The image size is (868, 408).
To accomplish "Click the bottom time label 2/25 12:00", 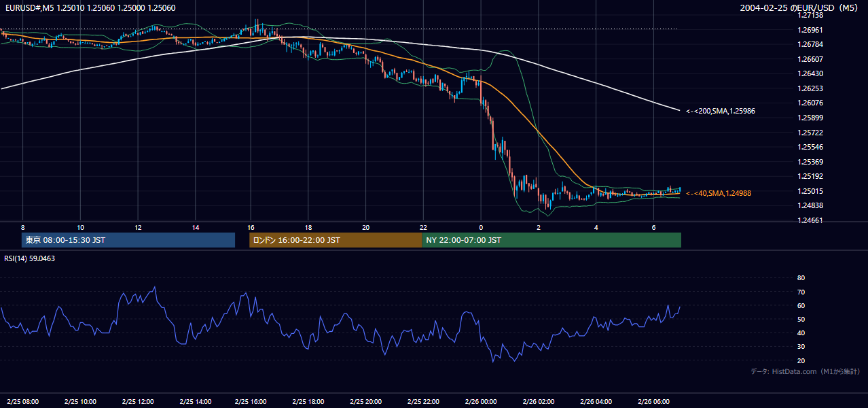I will tap(138, 401).
